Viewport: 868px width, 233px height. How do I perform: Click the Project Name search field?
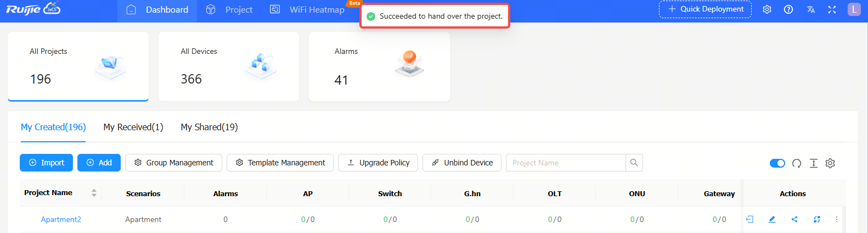point(566,163)
